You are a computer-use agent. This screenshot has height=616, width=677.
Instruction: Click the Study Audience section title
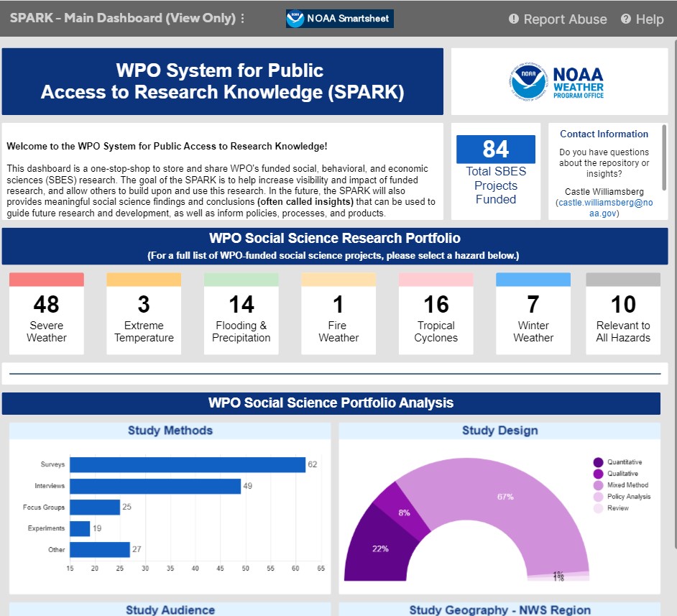click(x=170, y=610)
